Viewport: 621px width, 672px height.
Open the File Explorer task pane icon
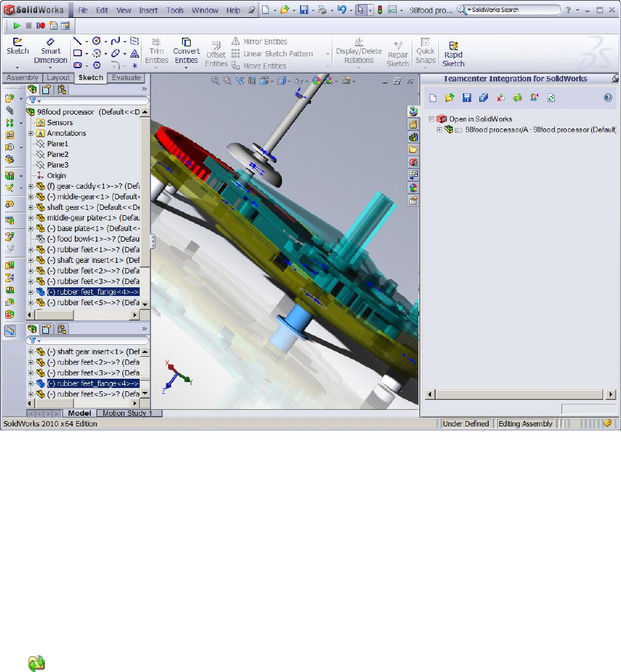pos(413,150)
